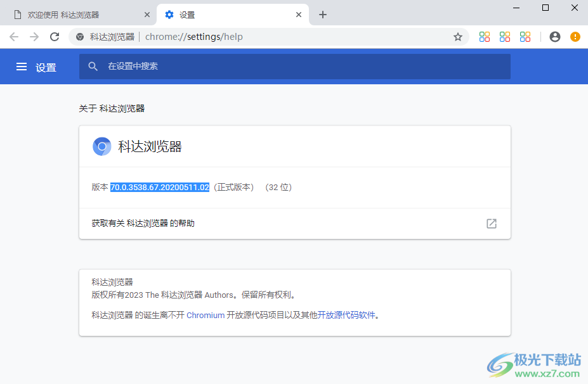Click the orange alert menu icon
The width and height of the screenshot is (588, 384).
click(575, 37)
